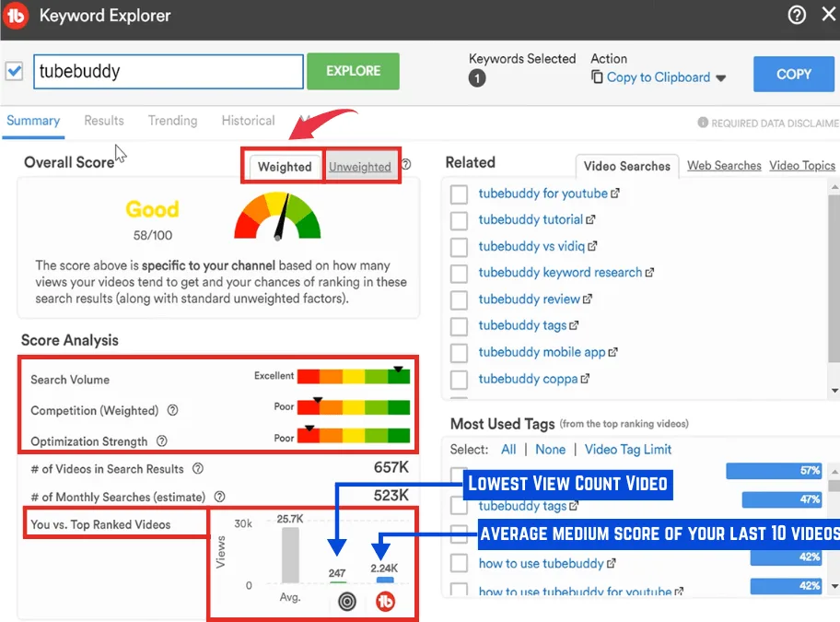
Task: Click the Search Volume rating color bar
Action: (354, 376)
